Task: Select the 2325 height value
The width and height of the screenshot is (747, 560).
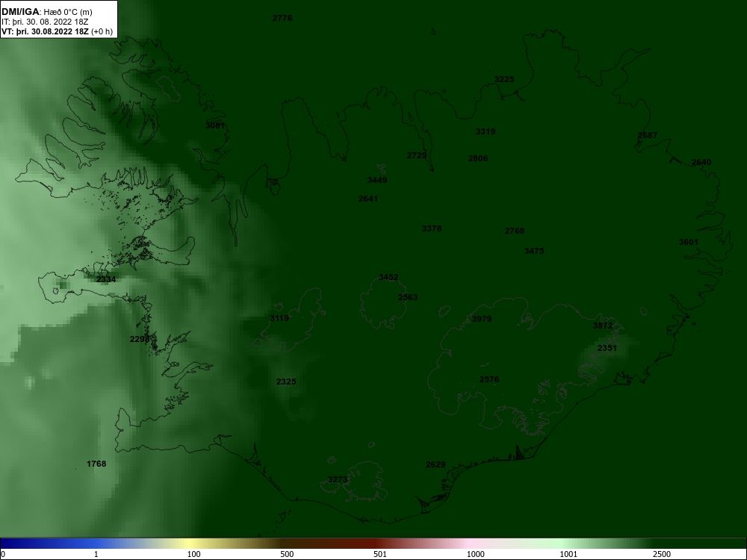Action: coord(286,382)
